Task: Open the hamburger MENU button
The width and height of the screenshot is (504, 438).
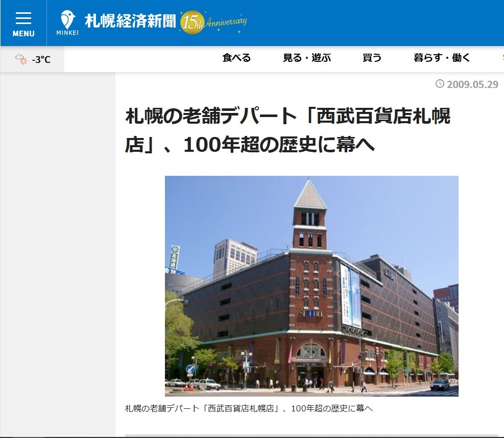Action: [x=23, y=23]
